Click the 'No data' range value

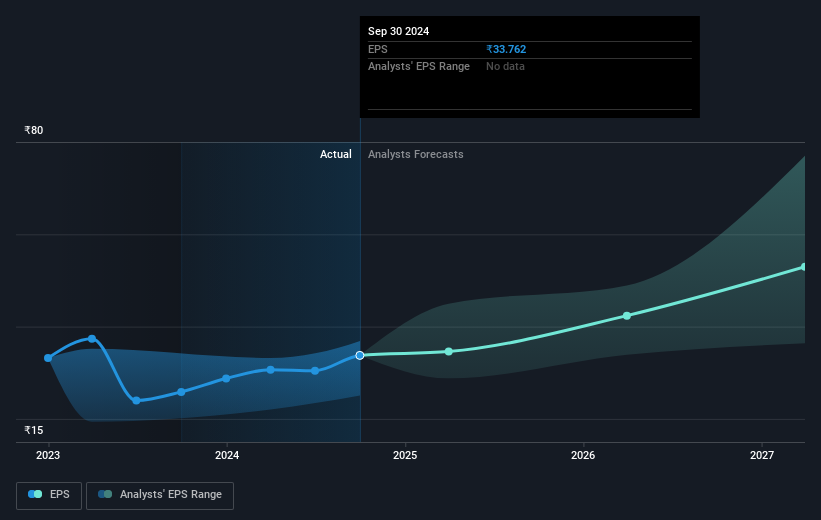505,67
